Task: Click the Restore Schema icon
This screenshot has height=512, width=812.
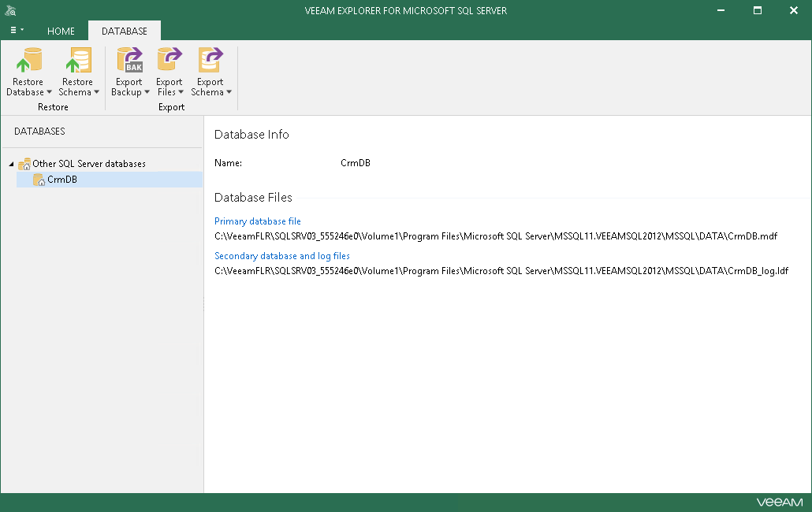Action: (78, 60)
